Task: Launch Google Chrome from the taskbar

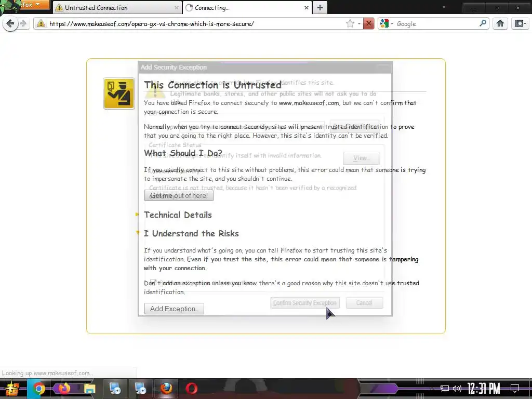Action: pos(38,389)
